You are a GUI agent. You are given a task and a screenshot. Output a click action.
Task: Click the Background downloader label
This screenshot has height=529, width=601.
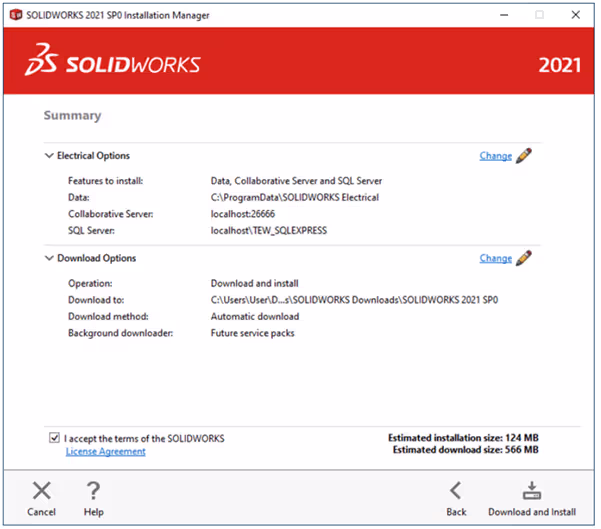[120, 333]
